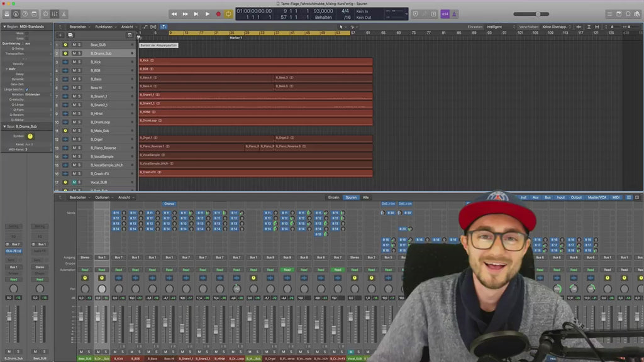Open the CLA-76 plugin insert slot

[14, 251]
